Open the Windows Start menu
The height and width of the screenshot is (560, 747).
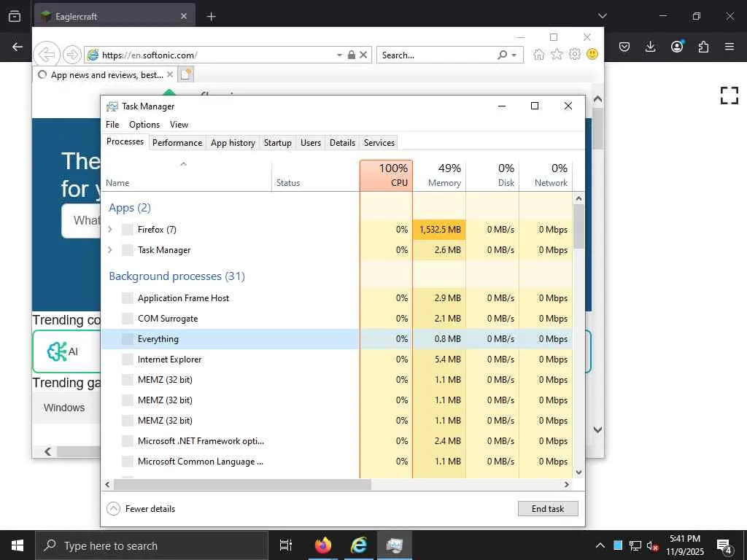coord(18,545)
